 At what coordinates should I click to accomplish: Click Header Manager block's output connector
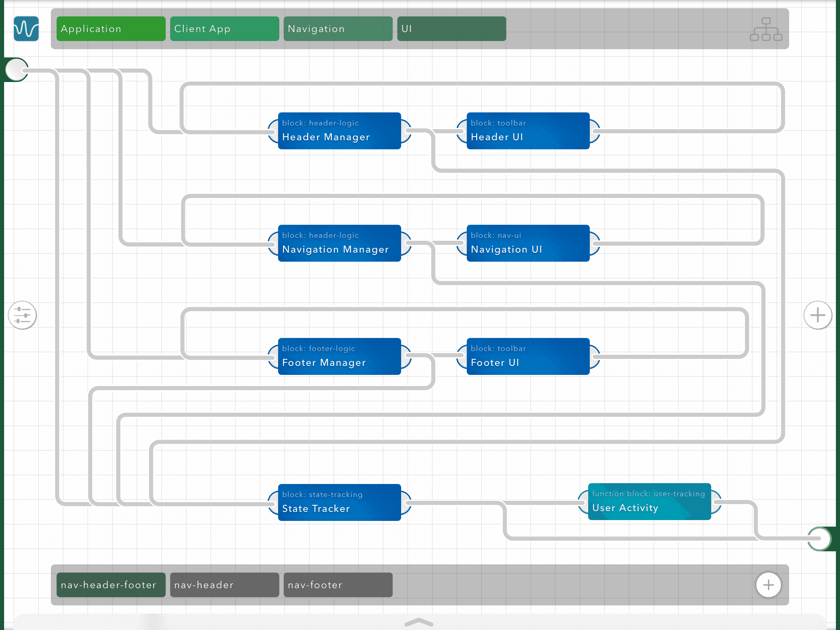click(406, 131)
